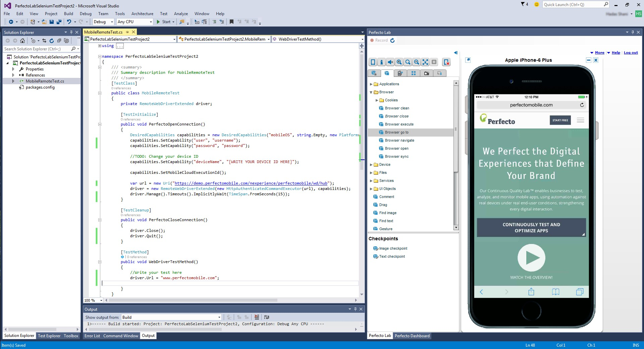Expand the collapsed using directives
Image resolution: width=644 pixels, height=349 pixels.
point(100,46)
